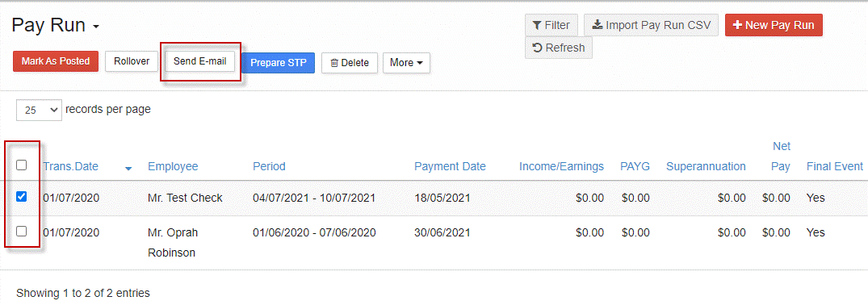Viewport: 868px width, 305px height.
Task: Click the Send E-mail button
Action: (x=199, y=61)
